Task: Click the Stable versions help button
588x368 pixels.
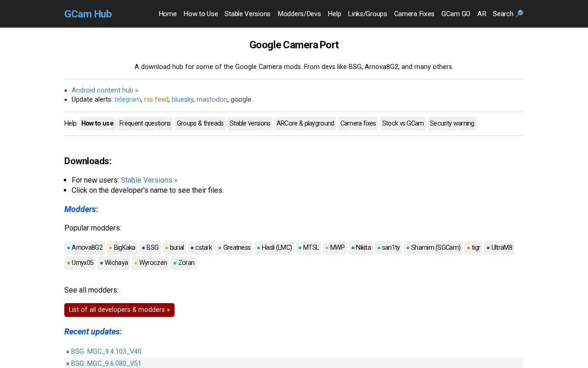Action: click(x=250, y=123)
